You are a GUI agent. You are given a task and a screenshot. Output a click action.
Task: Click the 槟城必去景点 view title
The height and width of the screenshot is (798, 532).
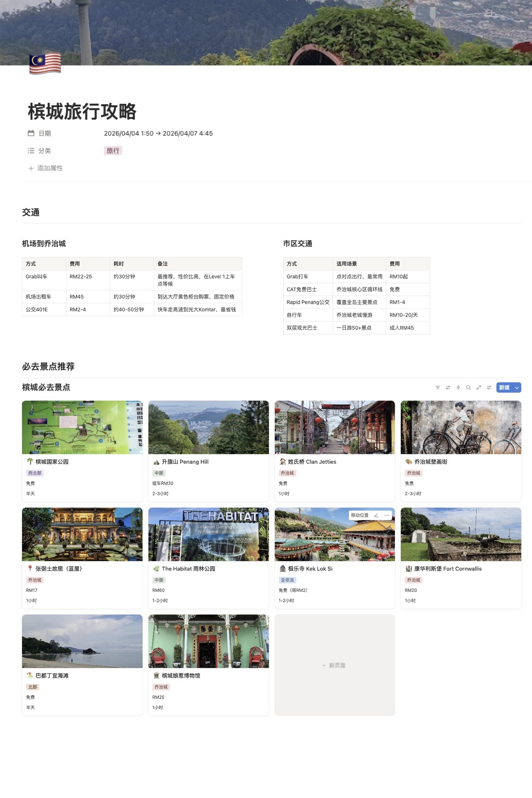point(46,387)
